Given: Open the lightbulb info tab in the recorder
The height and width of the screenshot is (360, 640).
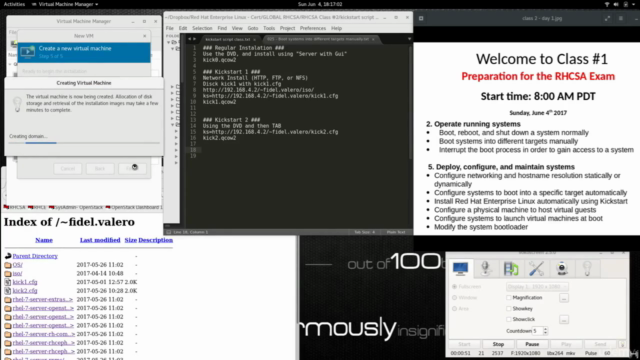Looking at the screenshot, I should 587,269.
